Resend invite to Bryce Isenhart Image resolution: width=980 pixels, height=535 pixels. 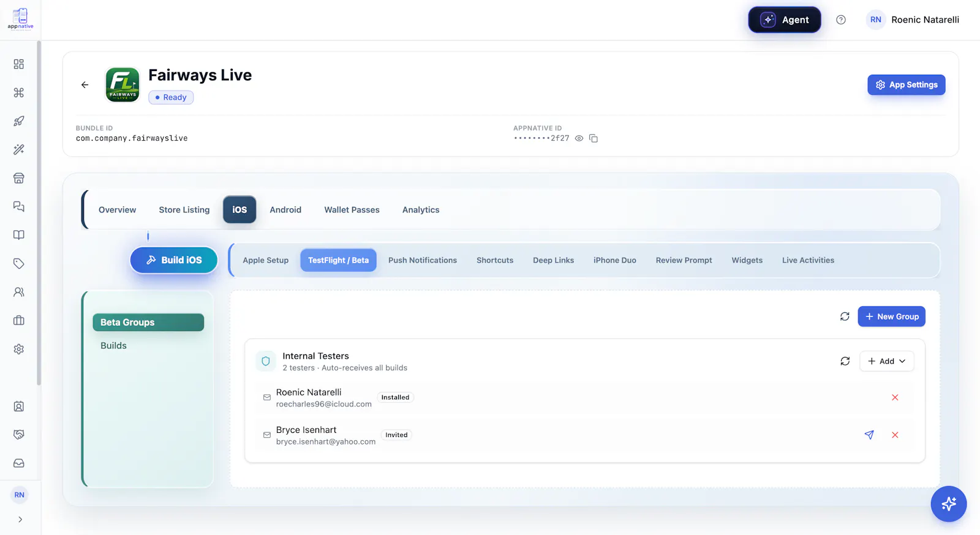tap(869, 435)
